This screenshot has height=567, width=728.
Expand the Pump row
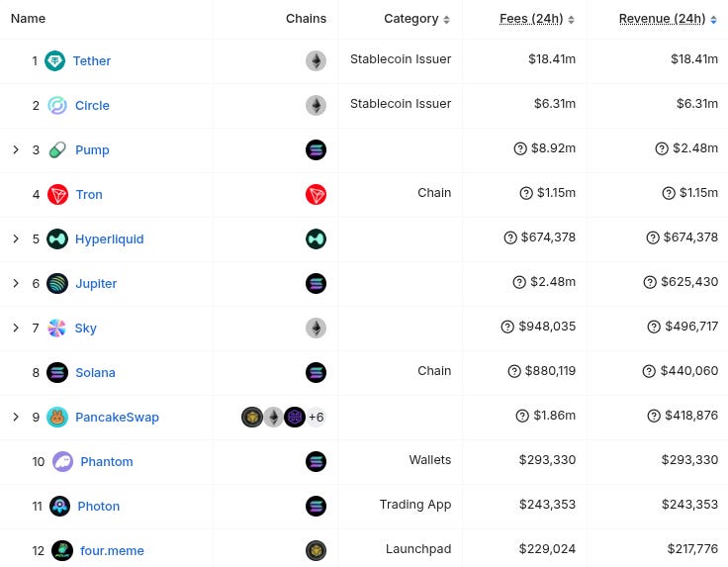click(16, 150)
